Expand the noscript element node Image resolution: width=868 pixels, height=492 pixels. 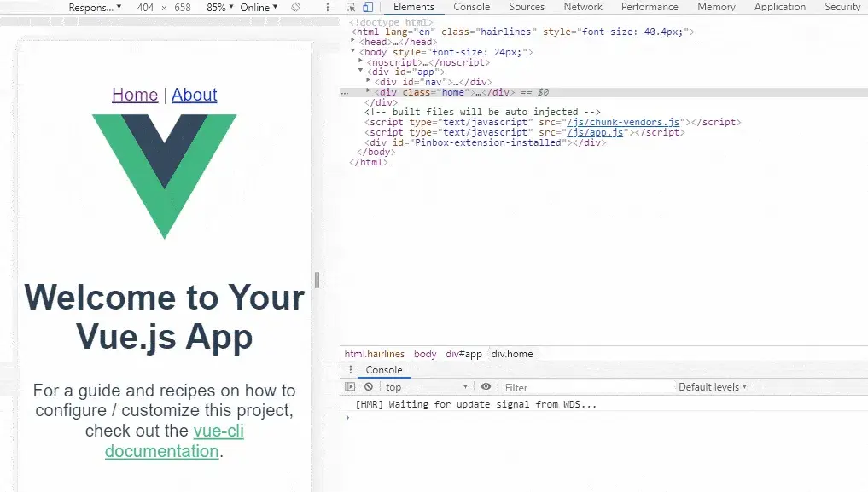coord(361,61)
